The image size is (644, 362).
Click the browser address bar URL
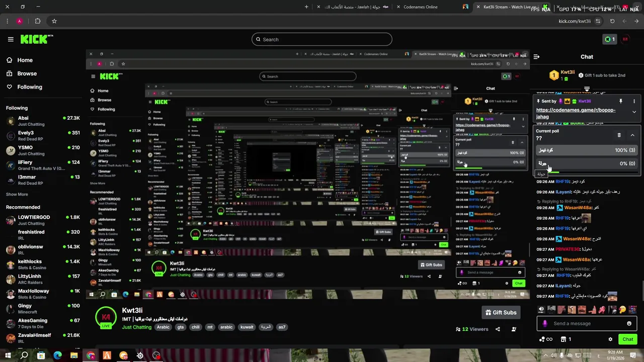pyautogui.click(x=575, y=21)
